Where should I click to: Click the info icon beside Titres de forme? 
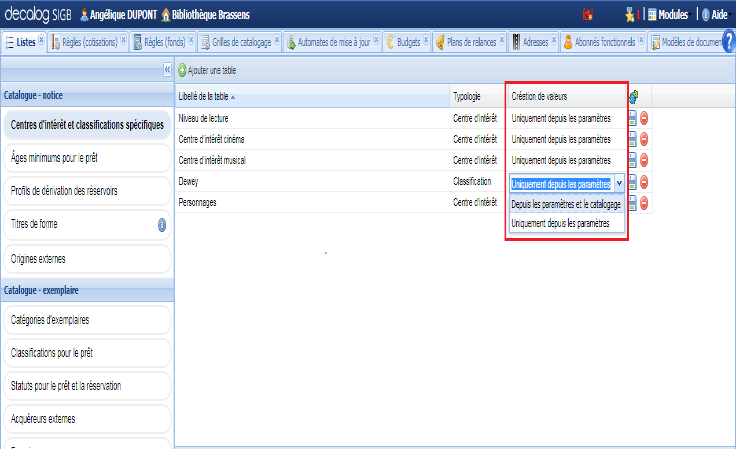pos(162,224)
